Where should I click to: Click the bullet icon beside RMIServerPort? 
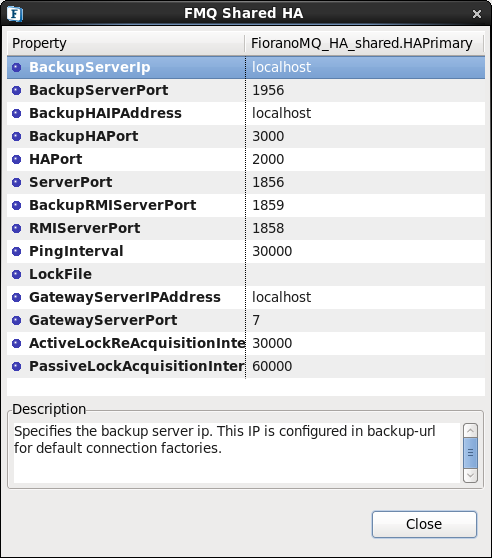click(x=16, y=228)
